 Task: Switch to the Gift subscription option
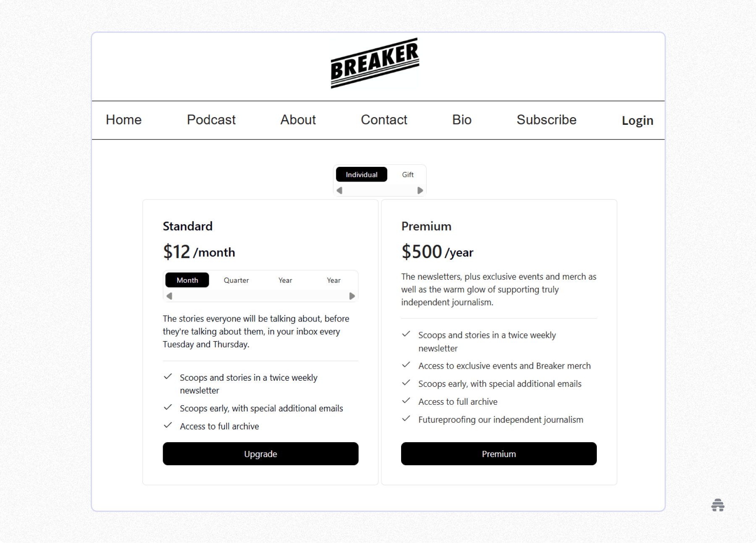point(407,174)
